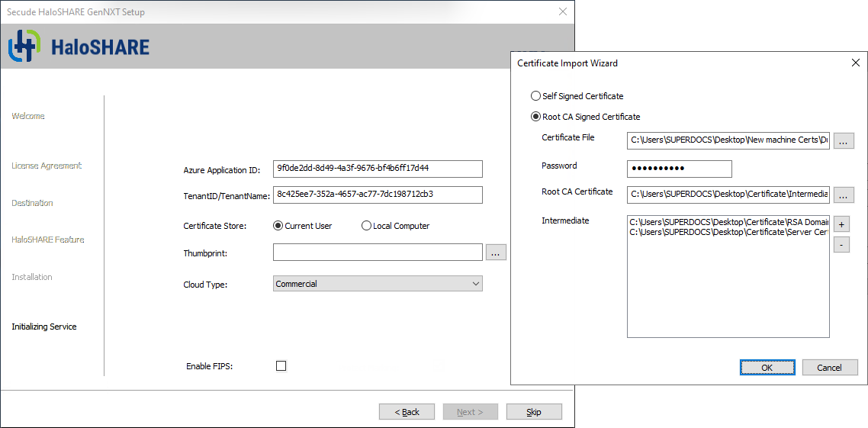Click the Root CA Certificate path field

(728, 195)
